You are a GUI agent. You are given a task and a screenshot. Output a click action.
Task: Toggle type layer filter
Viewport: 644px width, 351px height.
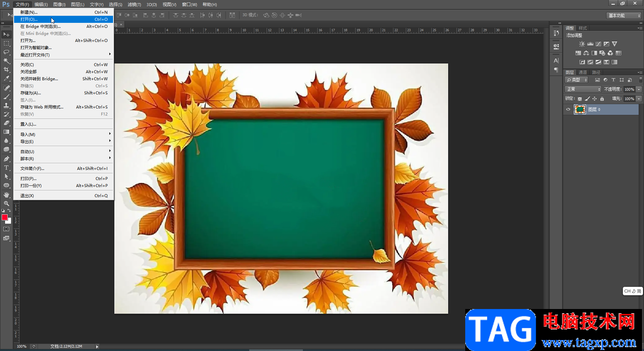613,80
